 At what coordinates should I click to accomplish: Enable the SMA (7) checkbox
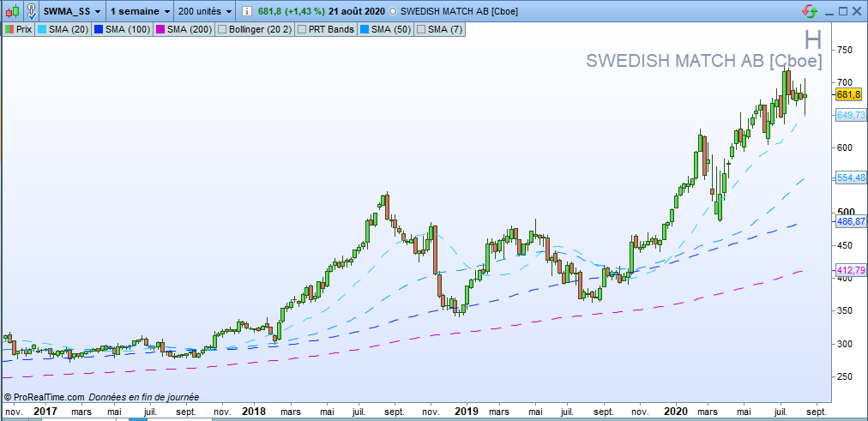point(421,29)
